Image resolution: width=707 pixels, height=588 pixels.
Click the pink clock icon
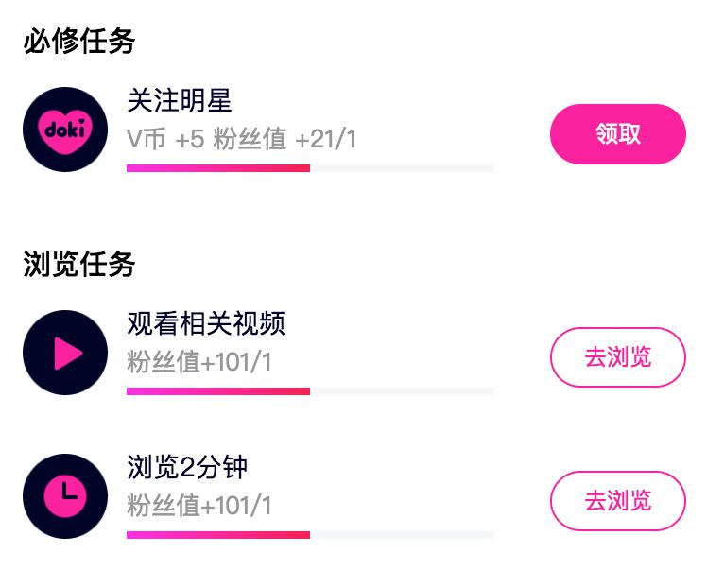65,495
